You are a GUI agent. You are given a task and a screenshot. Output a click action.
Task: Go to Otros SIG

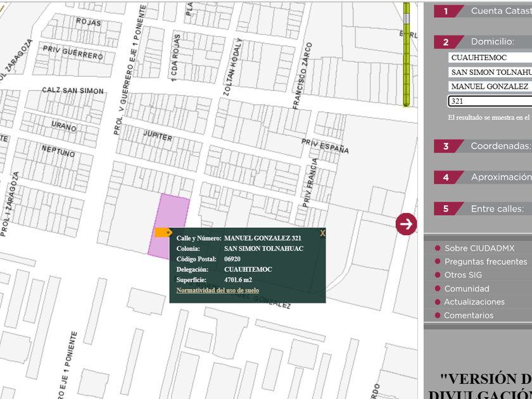[x=463, y=275]
